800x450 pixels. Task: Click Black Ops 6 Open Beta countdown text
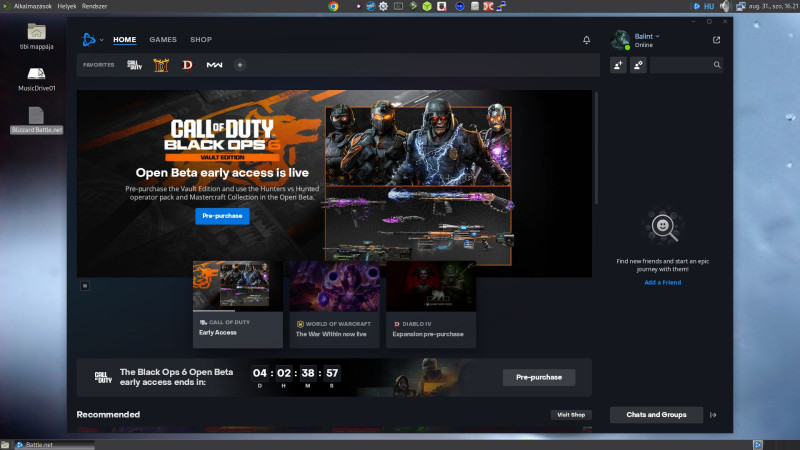[177, 377]
